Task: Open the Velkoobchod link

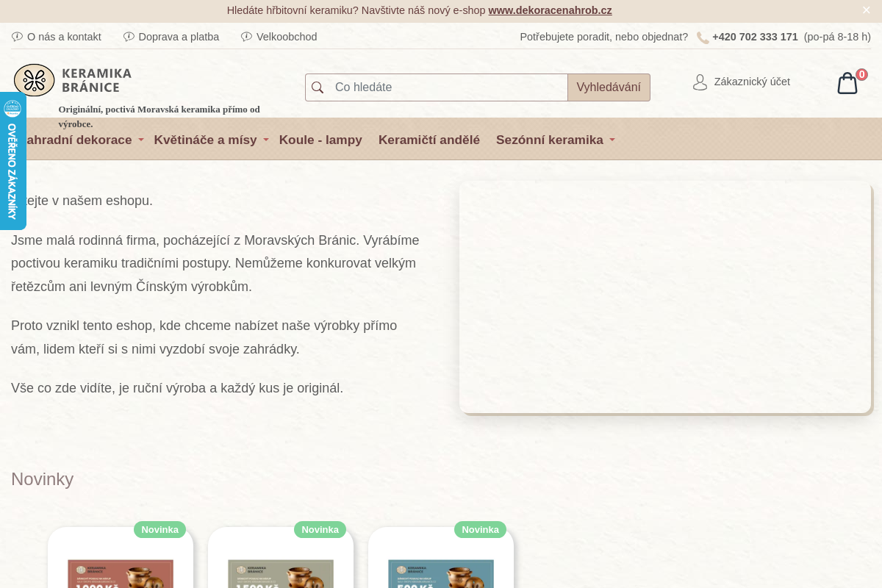Action: click(x=287, y=37)
